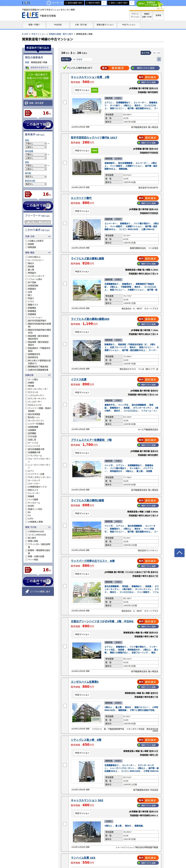Screen dimensions: 186x868
Task: Open the 価格 上限なし dropdown
Action: coord(36,147)
